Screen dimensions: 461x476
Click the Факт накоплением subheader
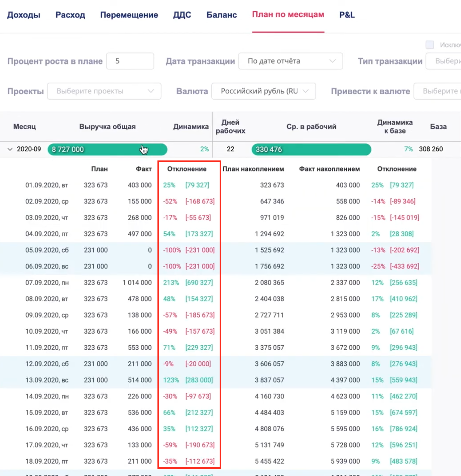(x=330, y=169)
